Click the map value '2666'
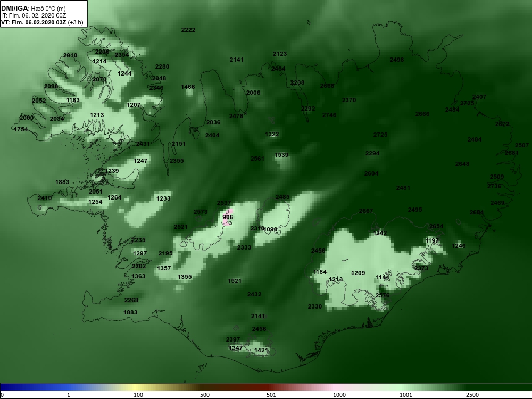The height and width of the screenshot is (399, 532). tap(423, 114)
